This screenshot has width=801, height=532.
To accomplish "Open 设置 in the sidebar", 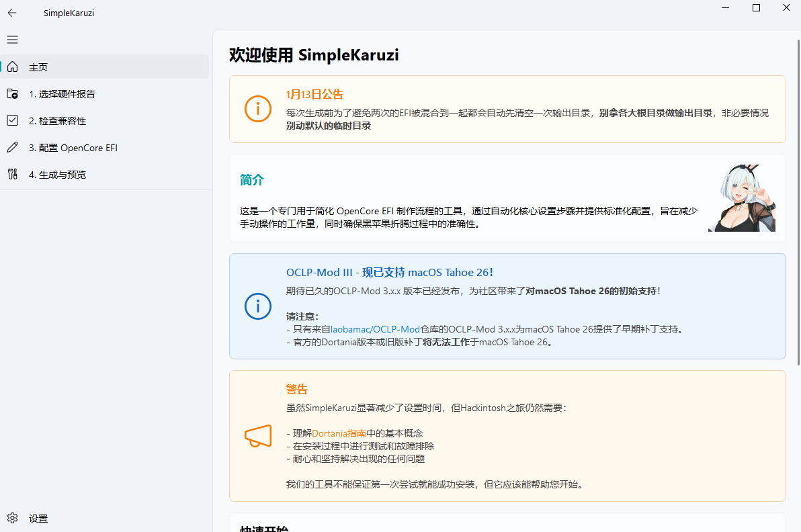I will 105,518.
